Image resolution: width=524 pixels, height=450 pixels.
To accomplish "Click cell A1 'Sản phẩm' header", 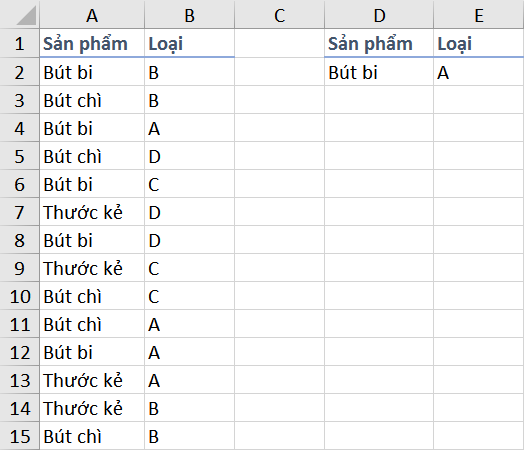I will 92,43.
